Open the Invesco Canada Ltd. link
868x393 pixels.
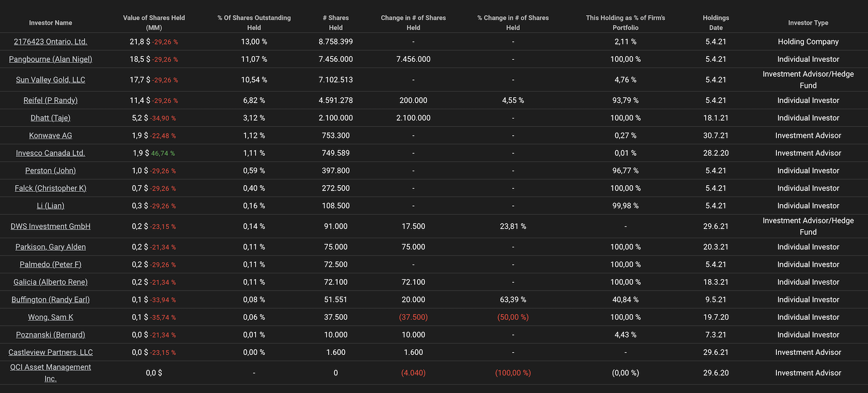click(50, 153)
